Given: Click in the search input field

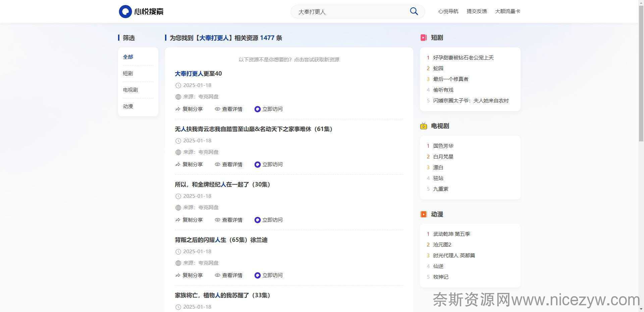Looking at the screenshot, I should (x=349, y=12).
